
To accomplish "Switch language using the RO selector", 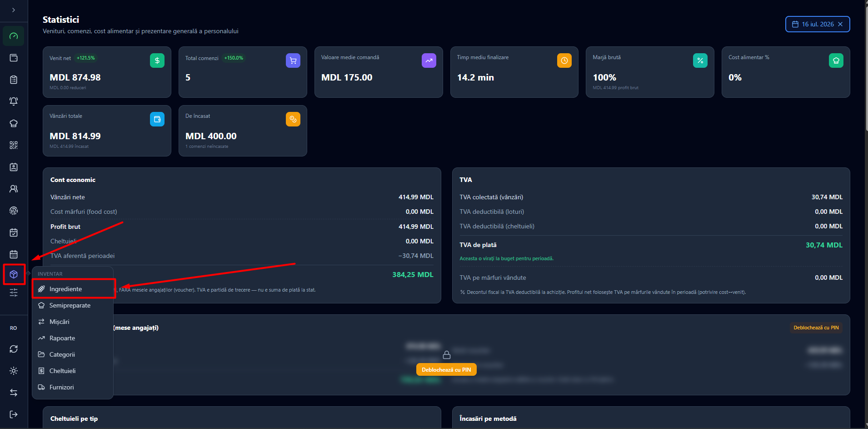I will coord(14,328).
